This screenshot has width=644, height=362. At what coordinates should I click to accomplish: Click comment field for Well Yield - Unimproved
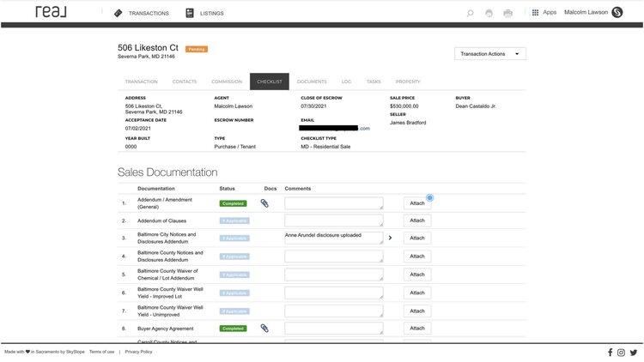(334, 311)
